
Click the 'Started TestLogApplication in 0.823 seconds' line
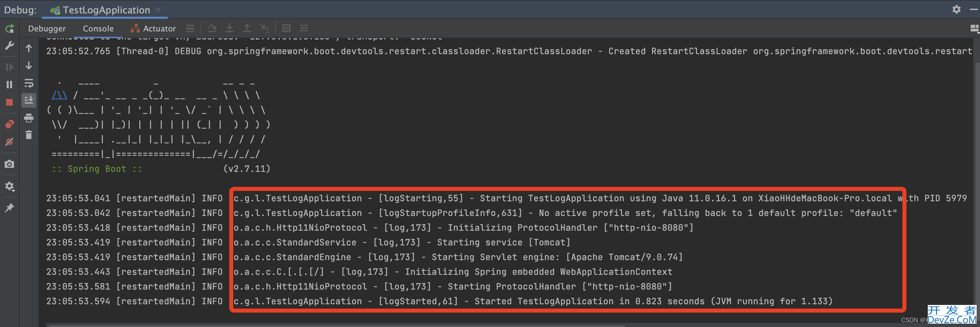[x=439, y=302]
